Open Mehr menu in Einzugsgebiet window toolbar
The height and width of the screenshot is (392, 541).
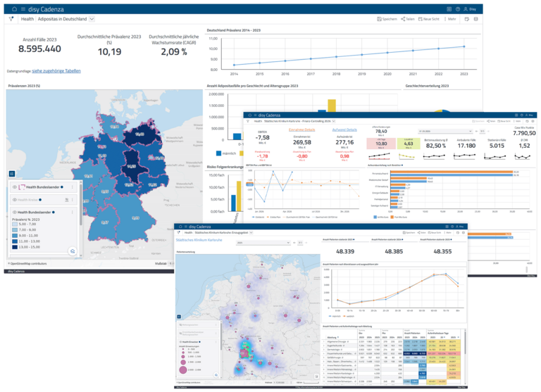pos(448,233)
